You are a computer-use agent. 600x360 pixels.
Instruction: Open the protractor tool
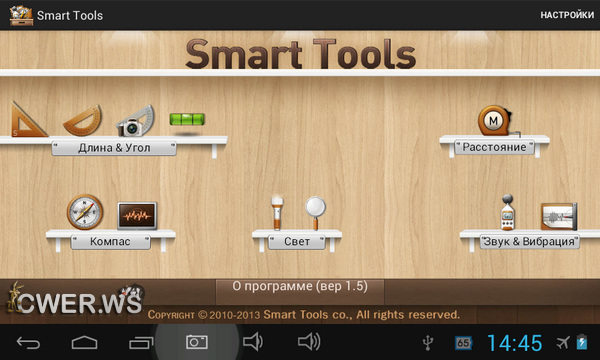point(83,120)
